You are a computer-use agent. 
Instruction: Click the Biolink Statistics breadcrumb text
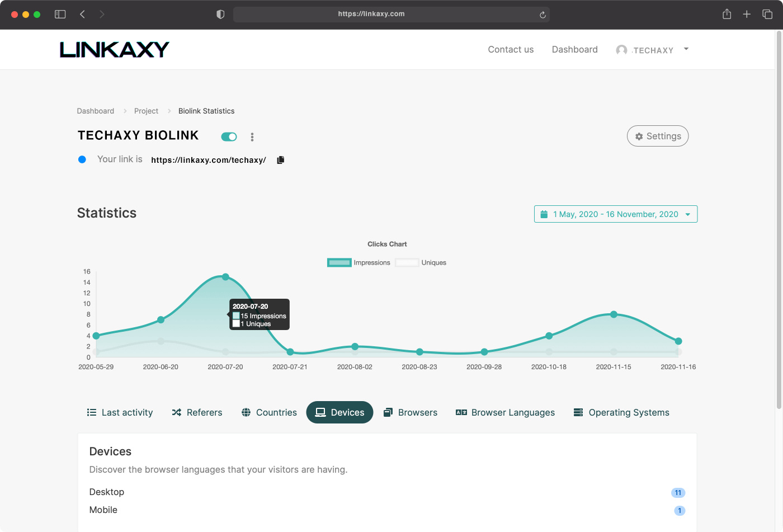click(x=206, y=111)
